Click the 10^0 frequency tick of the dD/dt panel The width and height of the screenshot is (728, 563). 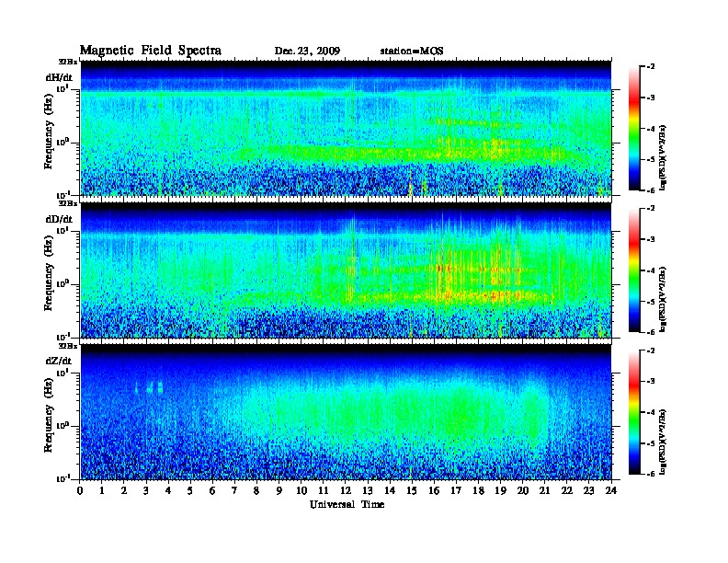[63, 283]
